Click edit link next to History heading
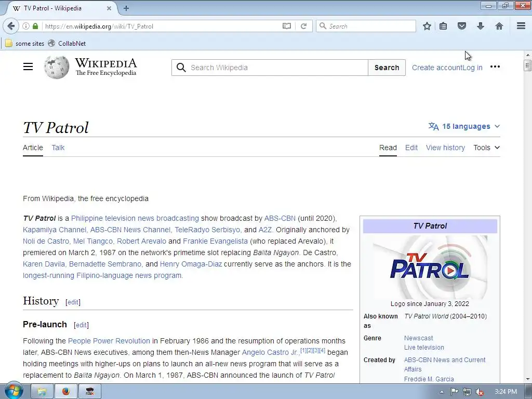Screen dimensions: 532x399 click(x=73, y=302)
